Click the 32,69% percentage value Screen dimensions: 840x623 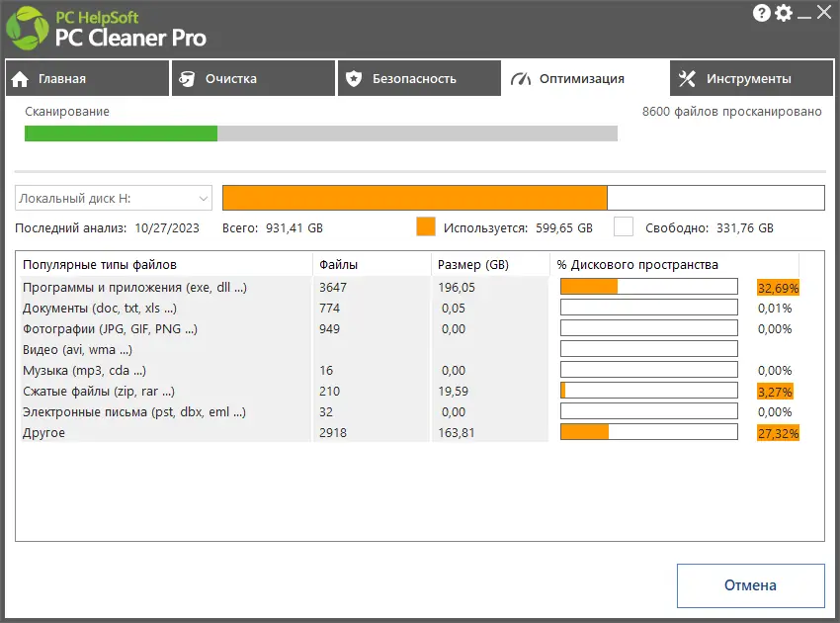pyautogui.click(x=778, y=288)
